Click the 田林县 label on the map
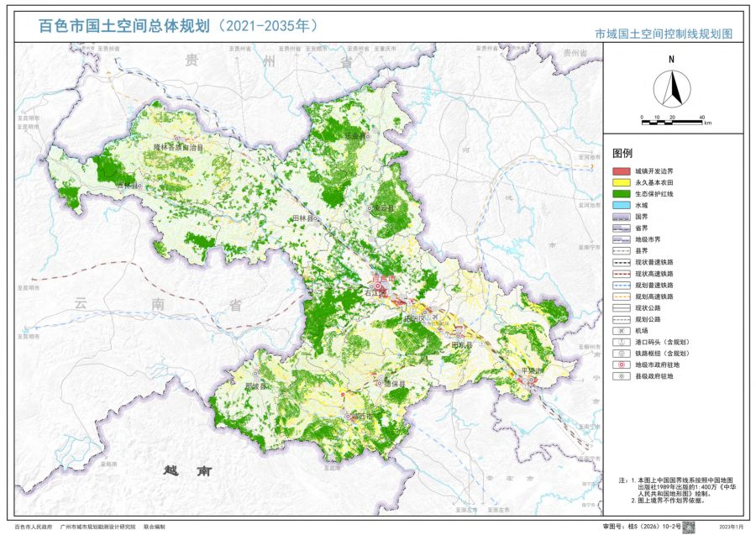Viewport: 756px width, 535px height. [x=304, y=218]
